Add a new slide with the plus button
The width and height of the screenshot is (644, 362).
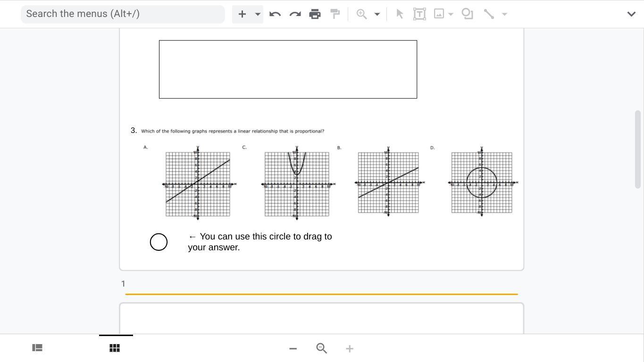pyautogui.click(x=242, y=14)
